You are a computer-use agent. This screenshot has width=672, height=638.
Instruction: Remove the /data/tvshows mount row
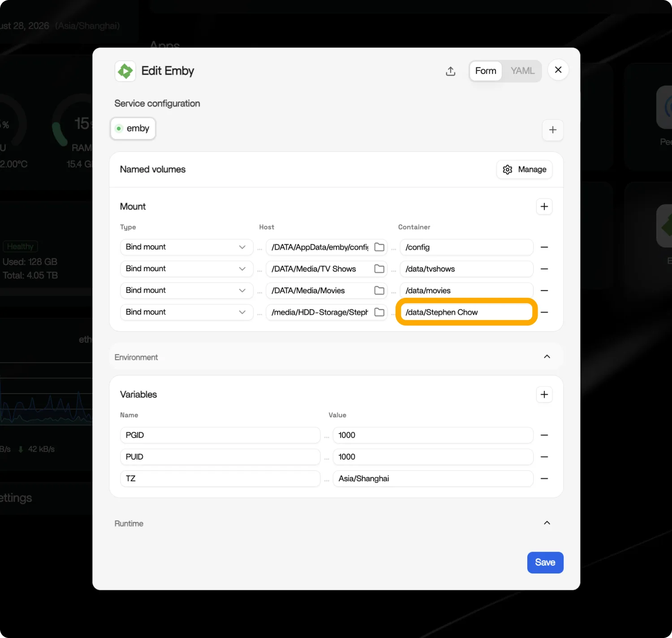(544, 269)
